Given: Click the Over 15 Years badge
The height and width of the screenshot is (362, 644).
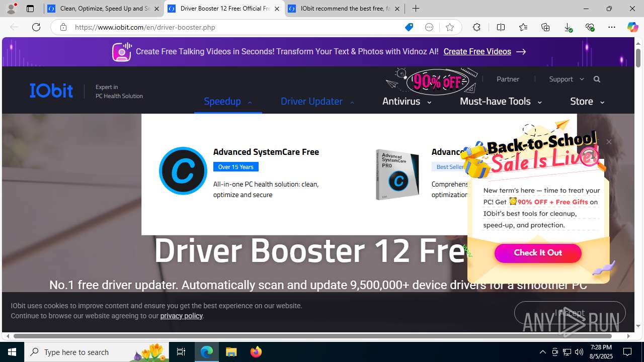Looking at the screenshot, I should pos(235,167).
